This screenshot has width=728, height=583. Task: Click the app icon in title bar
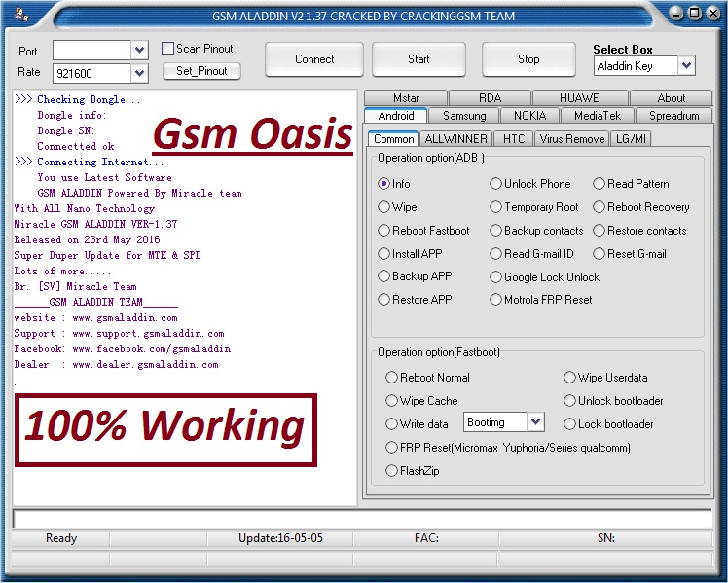(20, 15)
